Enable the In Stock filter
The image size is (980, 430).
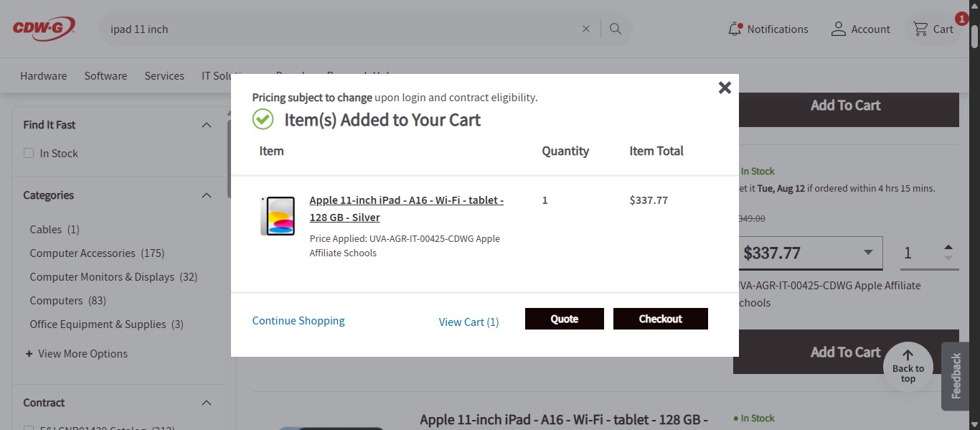click(x=28, y=153)
